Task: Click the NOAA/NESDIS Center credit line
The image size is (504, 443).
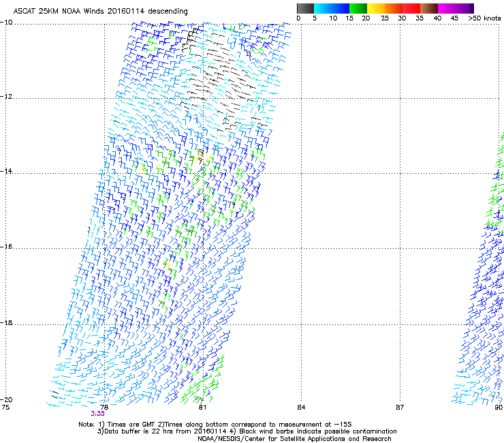Action: tap(294, 439)
